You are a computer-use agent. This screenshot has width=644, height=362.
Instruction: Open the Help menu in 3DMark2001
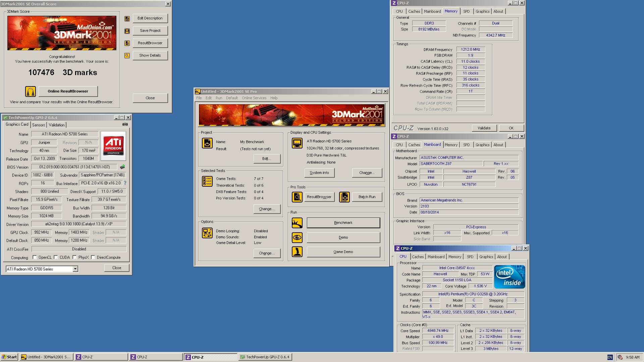tap(274, 98)
